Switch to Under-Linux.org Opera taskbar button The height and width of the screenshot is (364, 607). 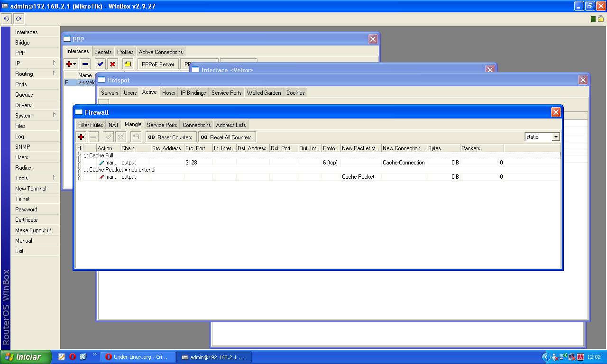(x=138, y=357)
